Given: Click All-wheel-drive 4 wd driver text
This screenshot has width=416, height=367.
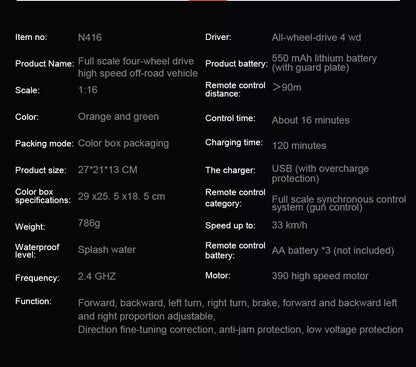Looking at the screenshot, I should click(316, 37).
